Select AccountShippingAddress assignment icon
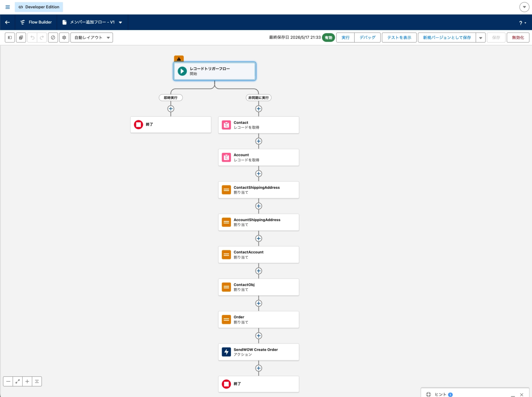Viewport: 532px width, 397px height. [x=226, y=222]
